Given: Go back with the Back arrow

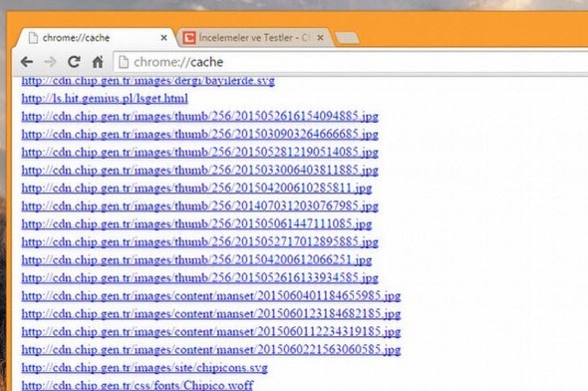Looking at the screenshot, I should [27, 62].
